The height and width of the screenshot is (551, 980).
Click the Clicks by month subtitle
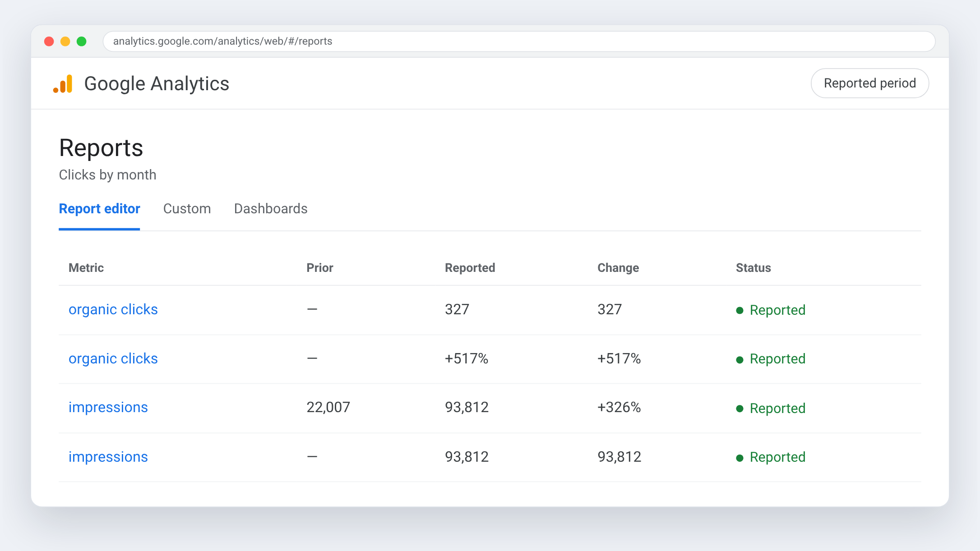(108, 175)
